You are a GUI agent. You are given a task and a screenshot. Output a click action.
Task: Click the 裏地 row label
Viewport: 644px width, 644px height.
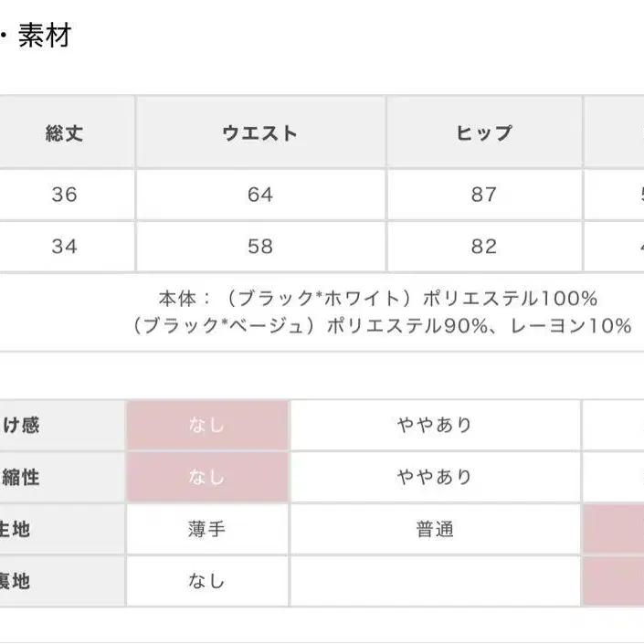click(x=18, y=581)
